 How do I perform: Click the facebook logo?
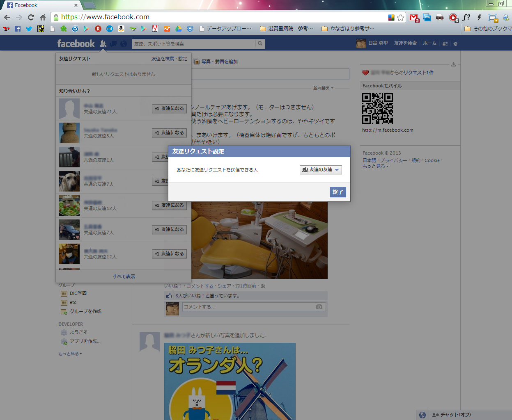(76, 43)
